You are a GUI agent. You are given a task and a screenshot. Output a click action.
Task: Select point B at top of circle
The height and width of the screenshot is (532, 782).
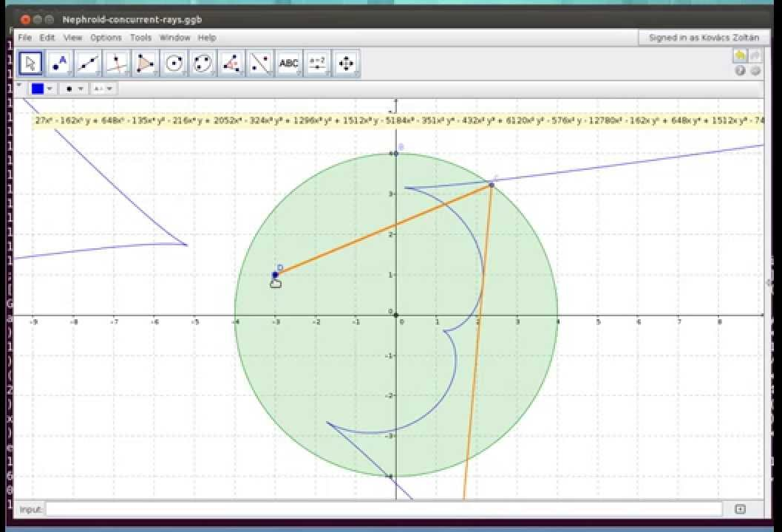(x=396, y=154)
